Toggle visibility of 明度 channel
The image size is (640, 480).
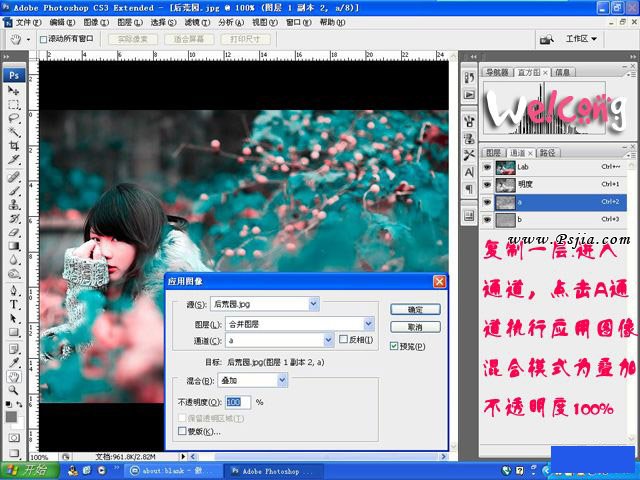tap(486, 184)
